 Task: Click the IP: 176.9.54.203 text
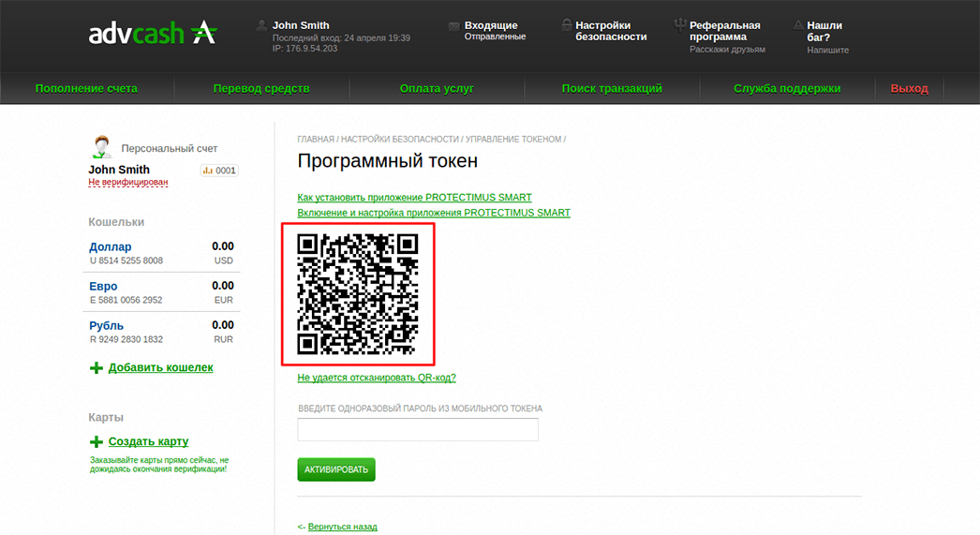click(x=304, y=48)
